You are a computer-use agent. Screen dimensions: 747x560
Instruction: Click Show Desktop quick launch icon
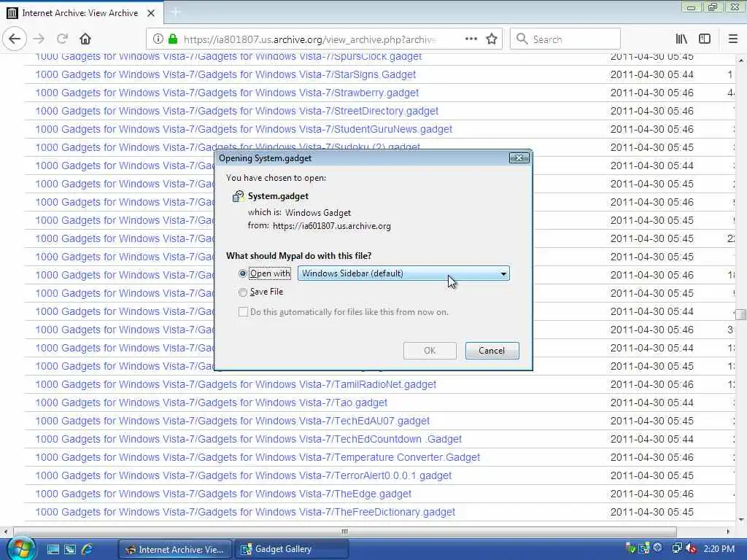click(x=53, y=550)
